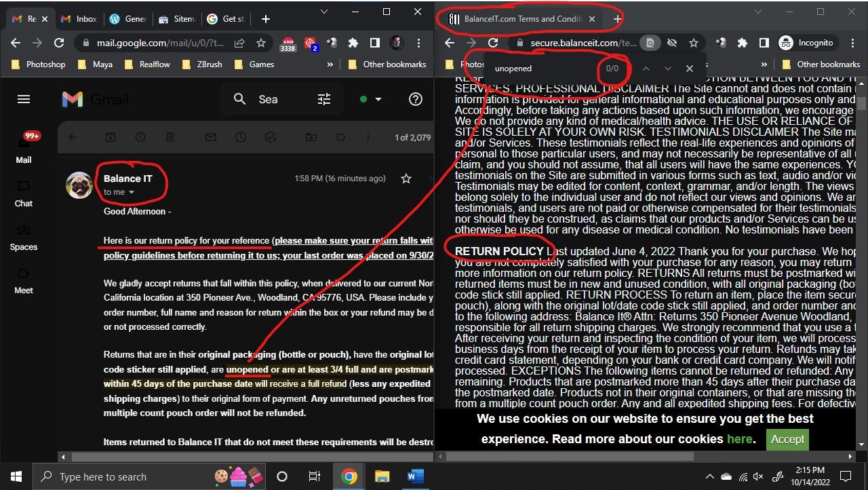Open a new tab in Incognito window
This screenshot has width=868, height=490.
617,19
